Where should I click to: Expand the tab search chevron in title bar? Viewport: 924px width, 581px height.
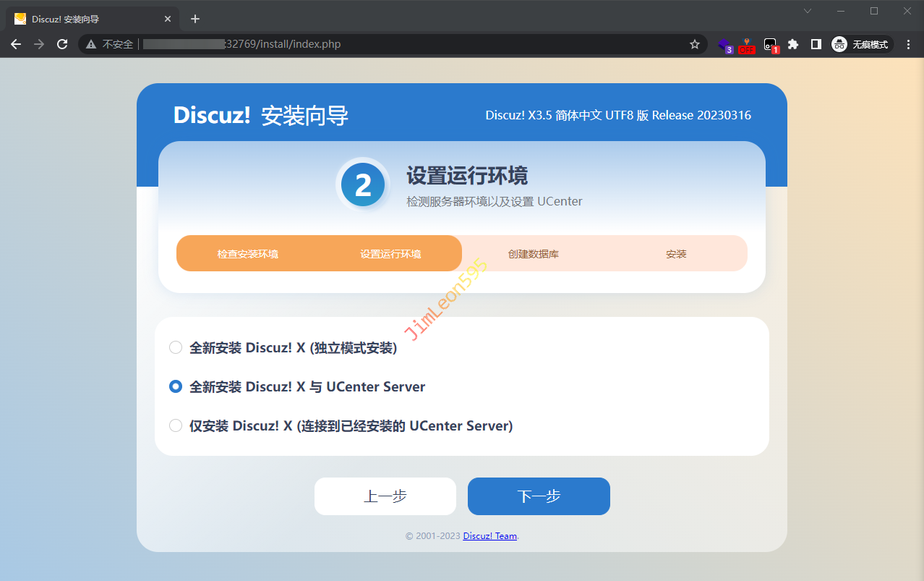point(808,11)
